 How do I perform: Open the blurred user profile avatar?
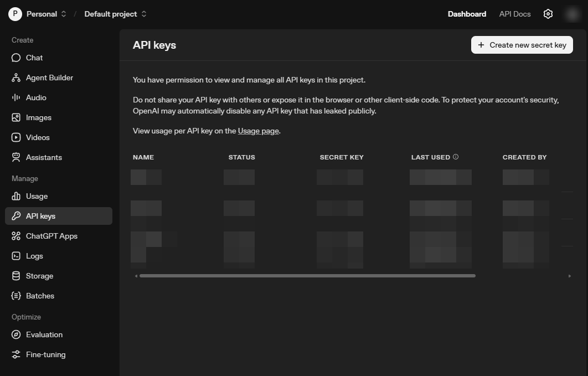click(x=572, y=14)
